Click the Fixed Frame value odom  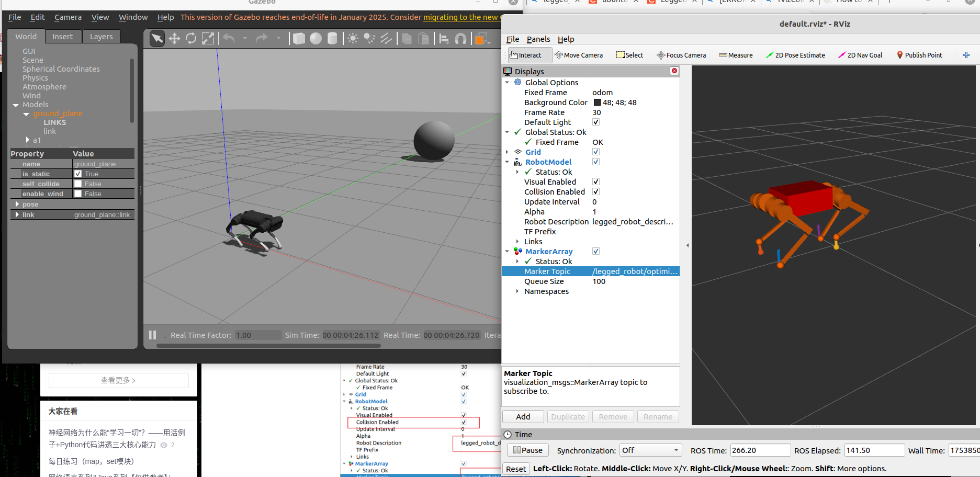[603, 93]
